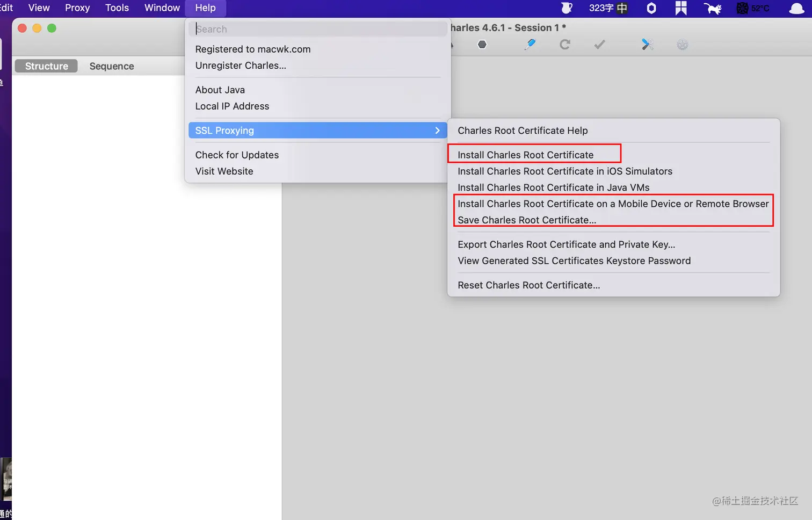This screenshot has width=812, height=520.
Task: Open the Proxy menu
Action: click(77, 8)
